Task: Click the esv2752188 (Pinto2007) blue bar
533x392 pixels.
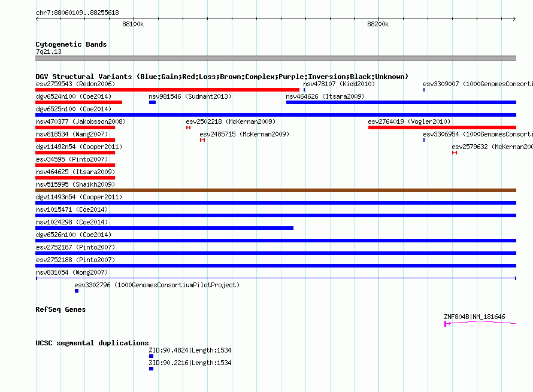Action: coord(275,266)
